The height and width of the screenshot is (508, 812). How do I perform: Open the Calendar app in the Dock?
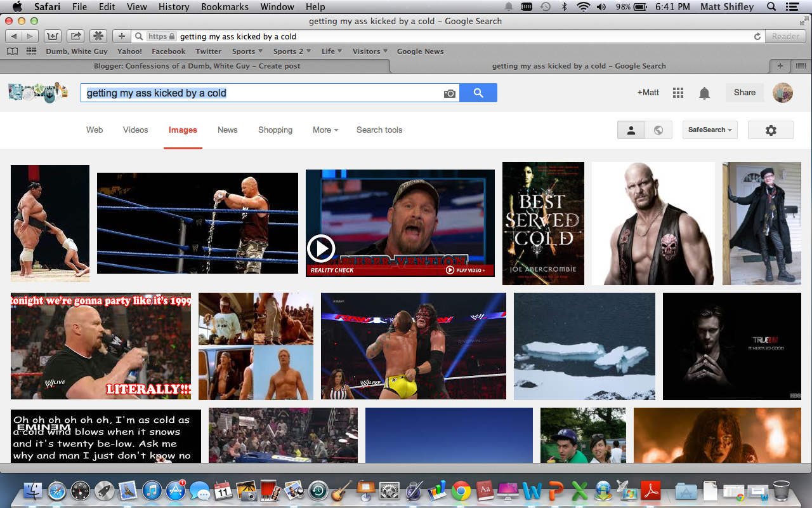223,491
